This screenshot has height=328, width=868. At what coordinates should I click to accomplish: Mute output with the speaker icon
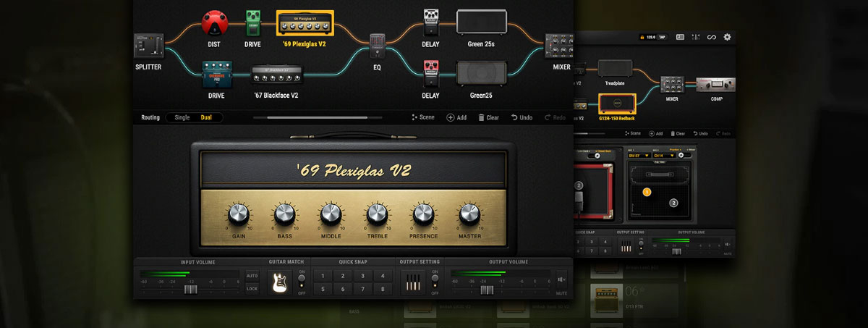pos(562,278)
